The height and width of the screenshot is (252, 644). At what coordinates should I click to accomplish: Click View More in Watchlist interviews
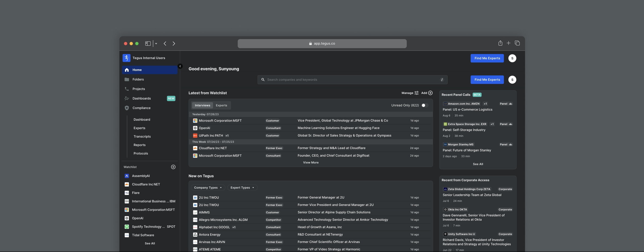(x=311, y=162)
